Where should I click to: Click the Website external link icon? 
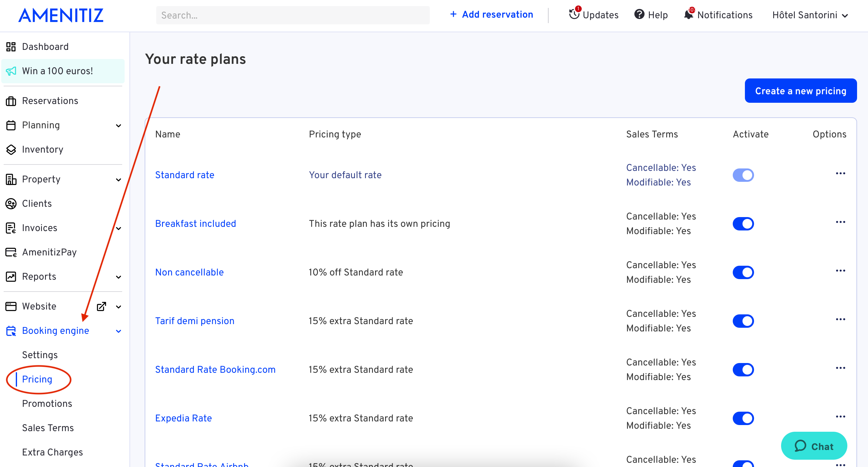[x=102, y=306]
